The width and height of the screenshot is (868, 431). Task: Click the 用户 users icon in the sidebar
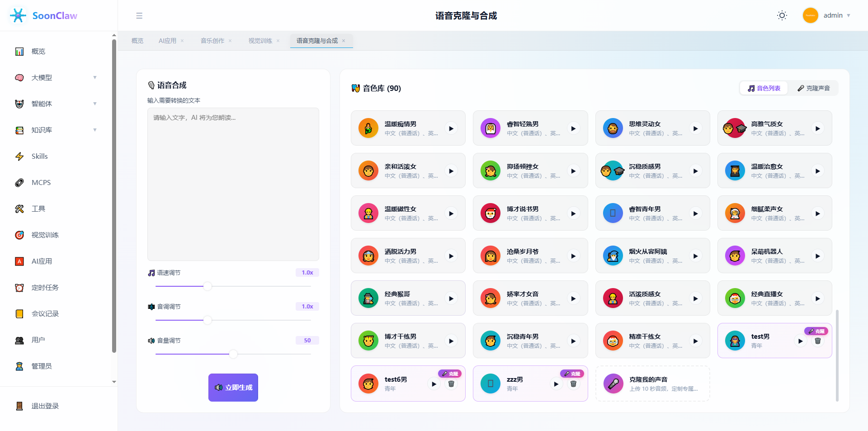19,340
